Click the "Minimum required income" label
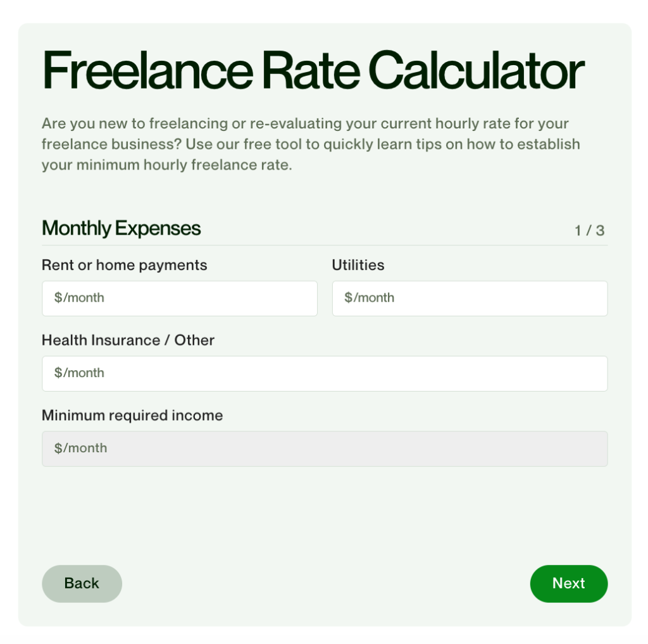 click(x=132, y=416)
